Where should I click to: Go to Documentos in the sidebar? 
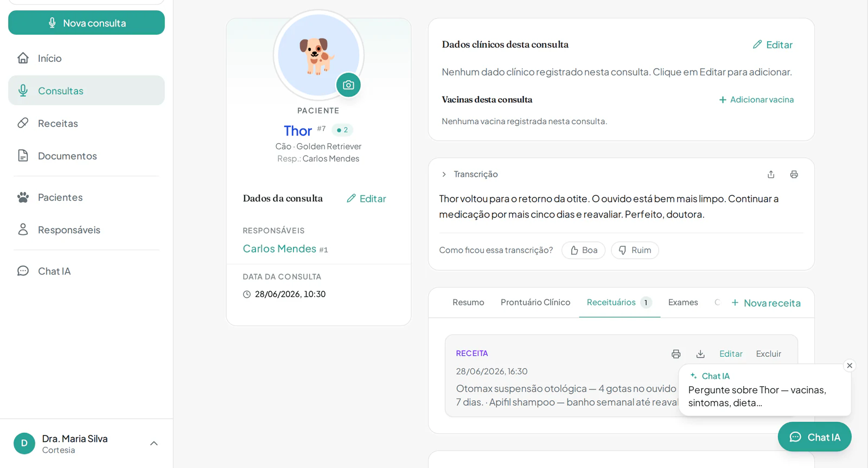[86, 156]
